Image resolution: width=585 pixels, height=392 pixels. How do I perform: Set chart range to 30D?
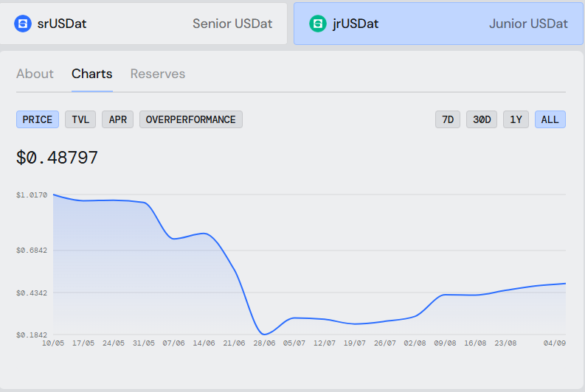click(x=482, y=119)
